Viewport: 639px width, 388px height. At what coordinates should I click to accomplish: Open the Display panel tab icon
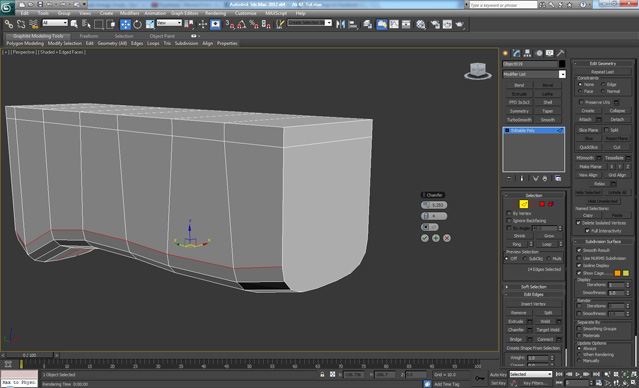[549, 53]
